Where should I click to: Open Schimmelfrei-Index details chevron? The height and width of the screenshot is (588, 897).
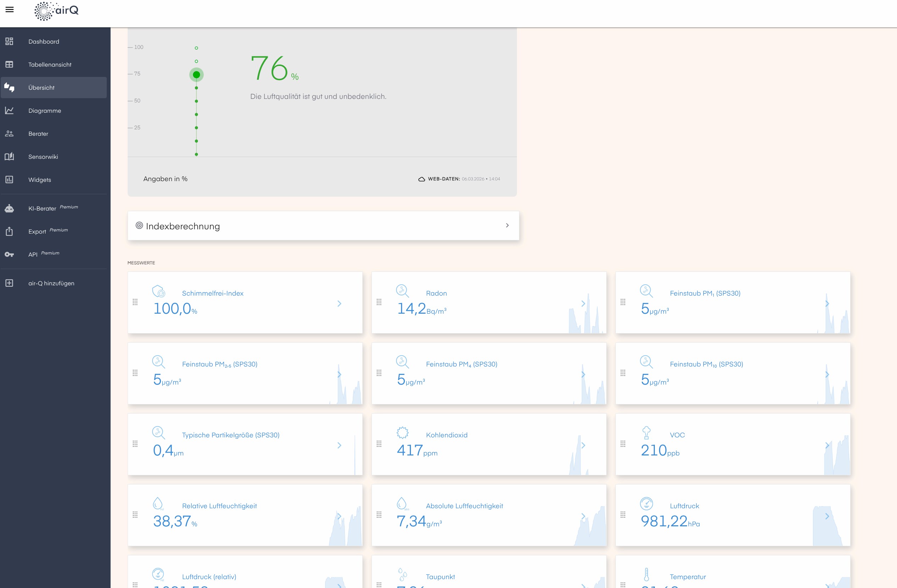(x=339, y=304)
